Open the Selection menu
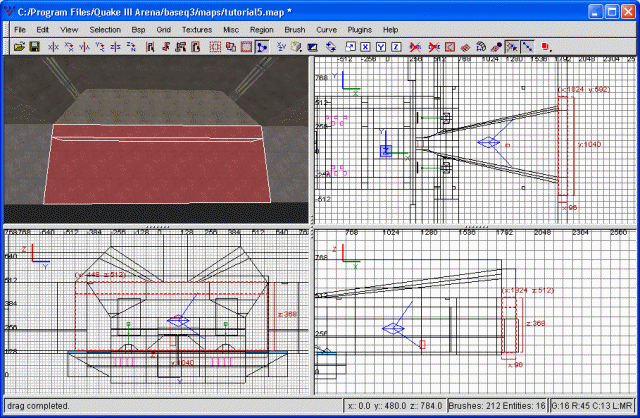Screen dimensions: 640x418 [105, 30]
